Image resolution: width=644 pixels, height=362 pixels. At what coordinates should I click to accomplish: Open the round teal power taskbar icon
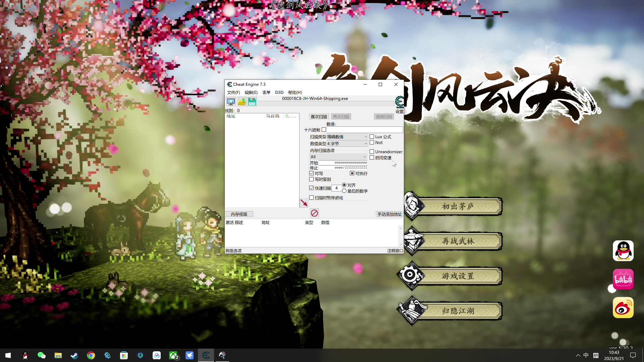point(140,355)
